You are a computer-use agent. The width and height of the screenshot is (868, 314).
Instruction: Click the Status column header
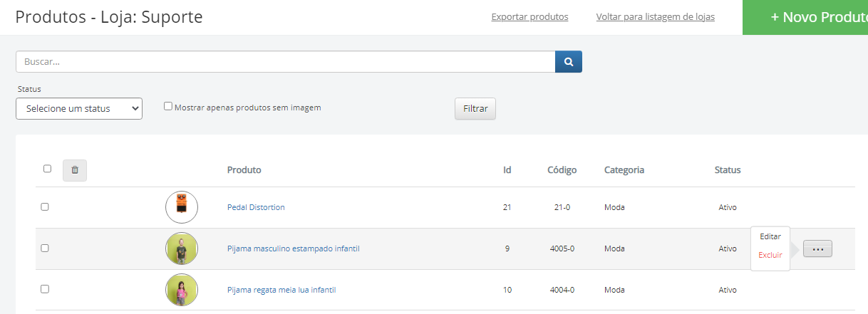[x=728, y=170]
